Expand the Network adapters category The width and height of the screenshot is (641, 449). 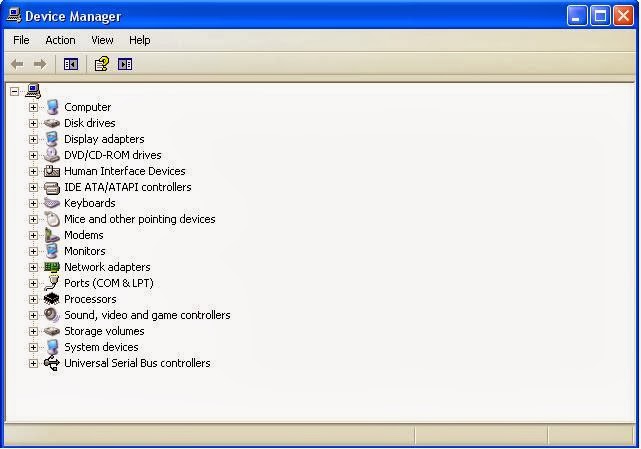click(x=33, y=267)
